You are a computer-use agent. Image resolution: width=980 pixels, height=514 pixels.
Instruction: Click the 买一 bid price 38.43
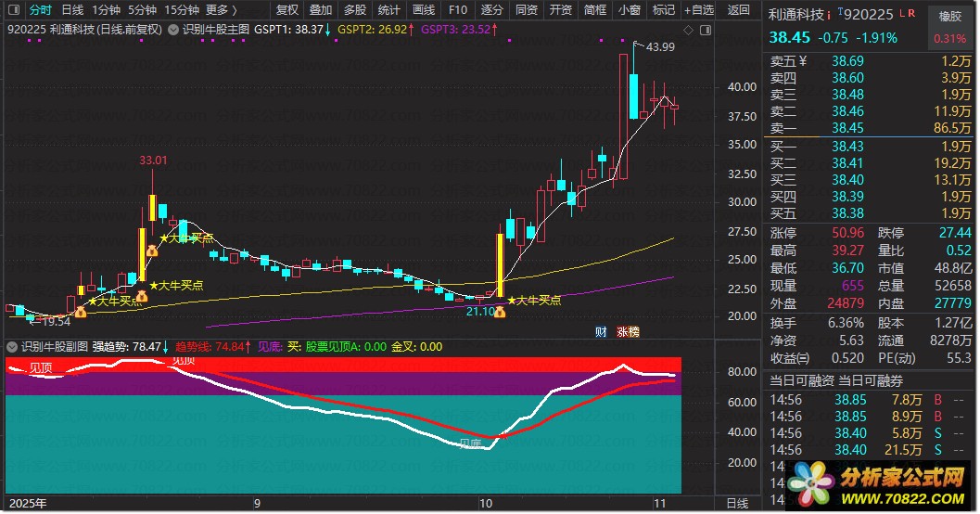point(847,147)
